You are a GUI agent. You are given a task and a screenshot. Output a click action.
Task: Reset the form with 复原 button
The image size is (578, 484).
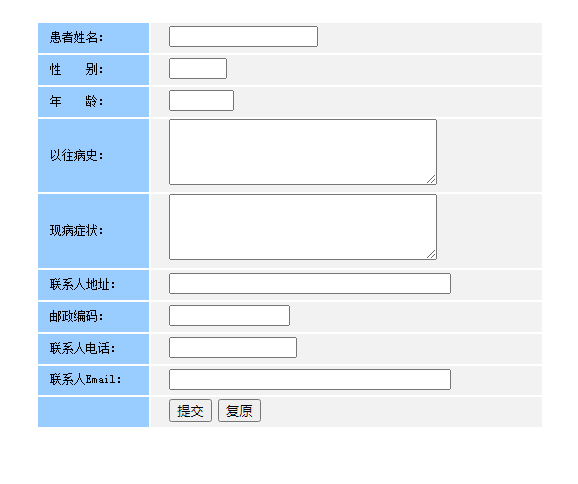click(239, 411)
